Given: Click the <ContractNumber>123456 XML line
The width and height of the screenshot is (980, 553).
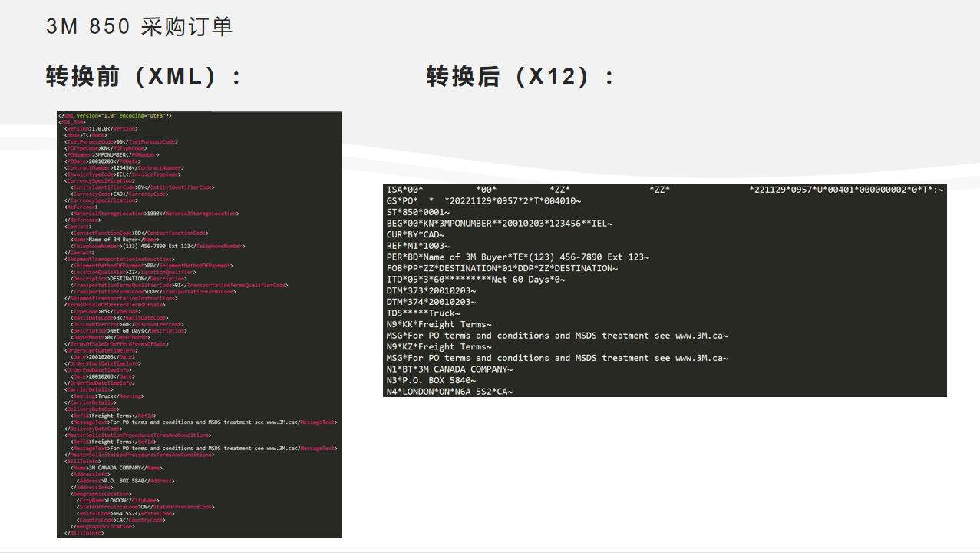Looking at the screenshot, I should pos(124,167).
